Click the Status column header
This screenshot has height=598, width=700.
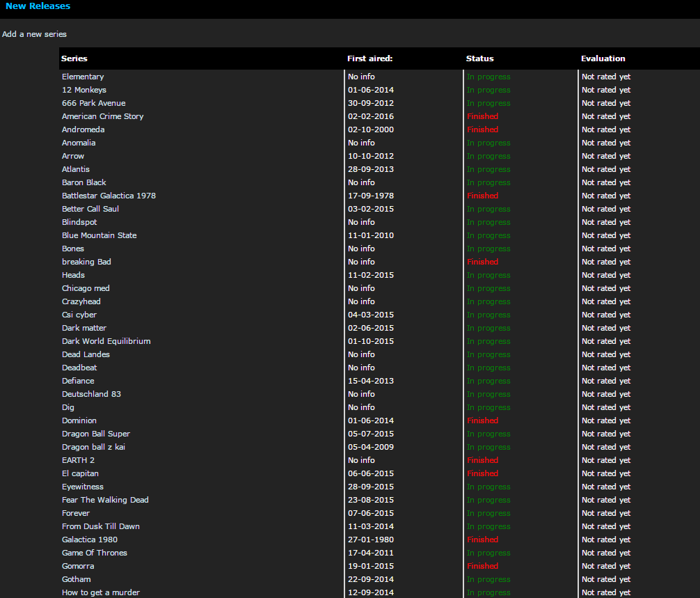pos(480,58)
